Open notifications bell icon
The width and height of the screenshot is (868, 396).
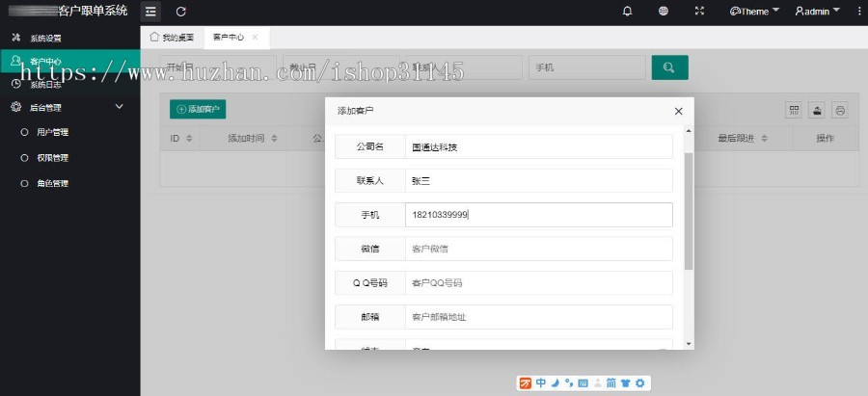click(627, 11)
